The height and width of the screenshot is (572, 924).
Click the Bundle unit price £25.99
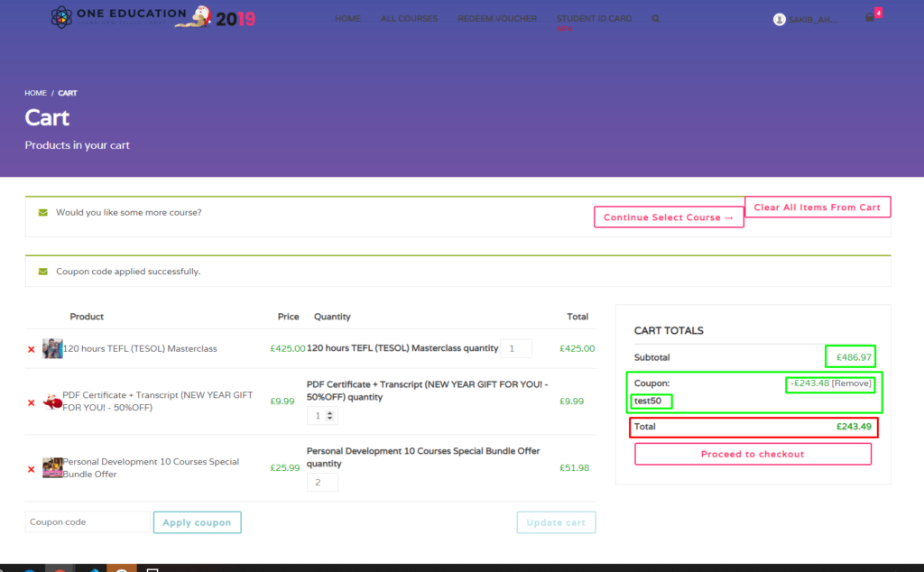284,467
